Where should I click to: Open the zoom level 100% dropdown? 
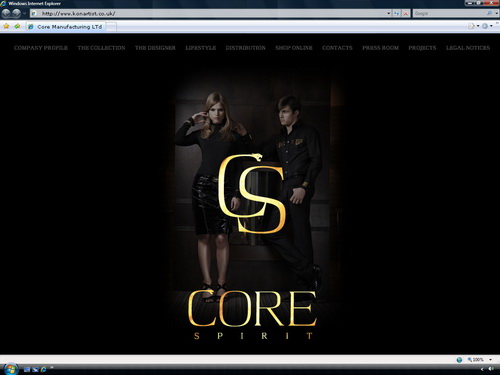point(491,360)
